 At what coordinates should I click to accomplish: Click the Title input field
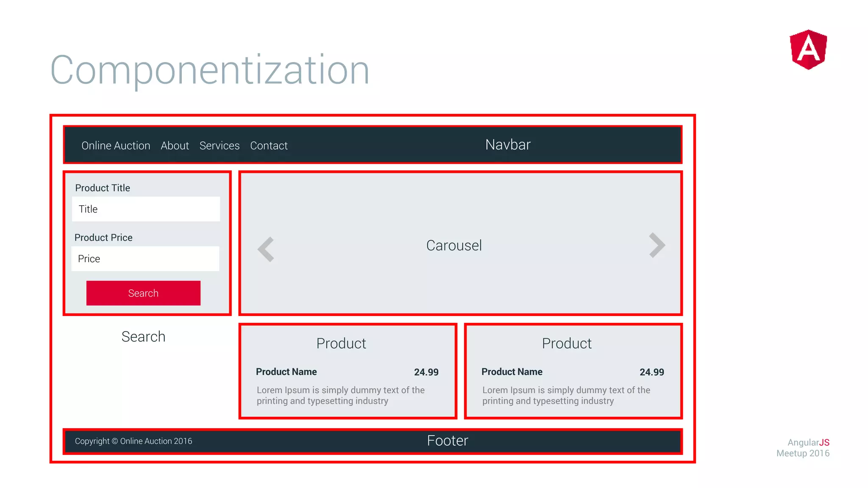(x=146, y=209)
